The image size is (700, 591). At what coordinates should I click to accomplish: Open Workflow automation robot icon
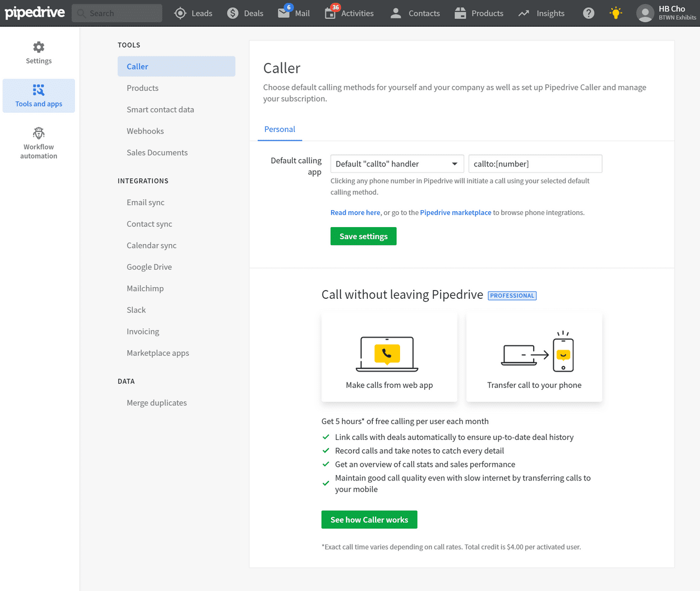(39, 133)
